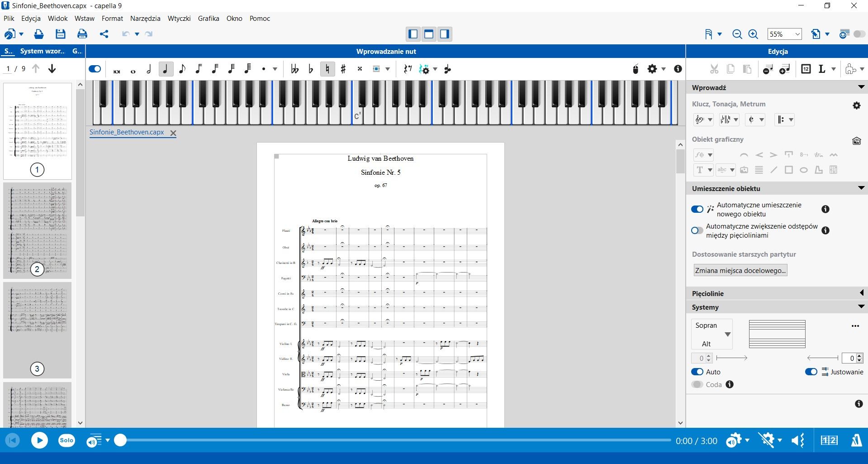868x464 pixels.
Task: Select the quarter note value
Action: tap(166, 69)
